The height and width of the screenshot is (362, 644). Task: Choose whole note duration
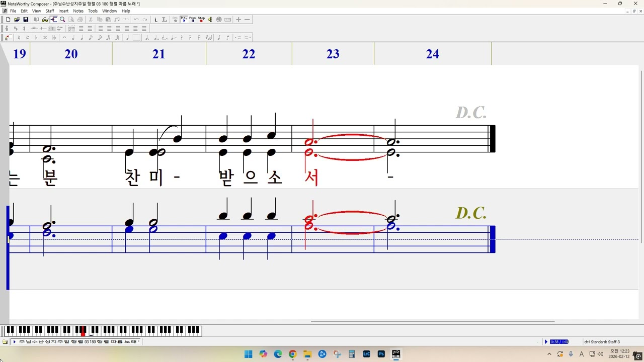pos(64,38)
